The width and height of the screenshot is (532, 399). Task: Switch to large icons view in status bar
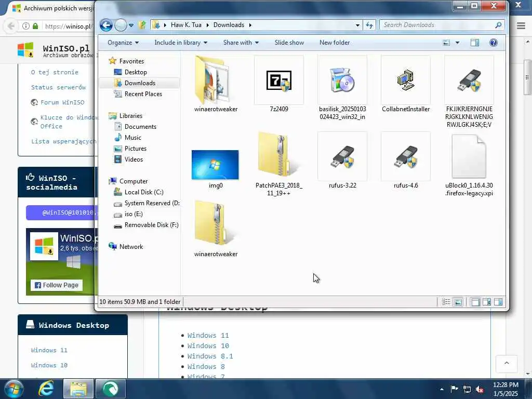coord(458,302)
